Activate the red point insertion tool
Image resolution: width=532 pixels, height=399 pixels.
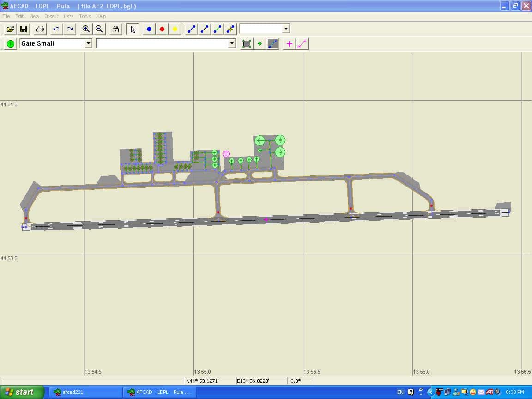pyautogui.click(x=162, y=29)
